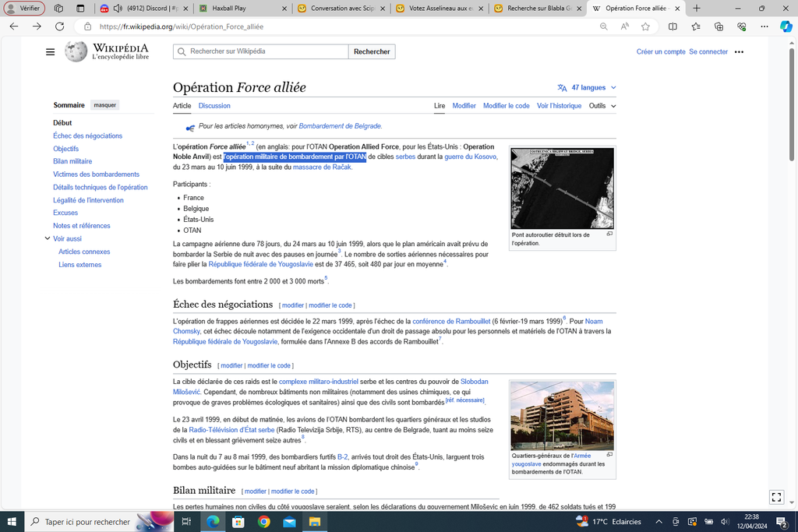Enlarge the army headquarters image via expand icon
This screenshot has width=798, height=532.
(609, 455)
